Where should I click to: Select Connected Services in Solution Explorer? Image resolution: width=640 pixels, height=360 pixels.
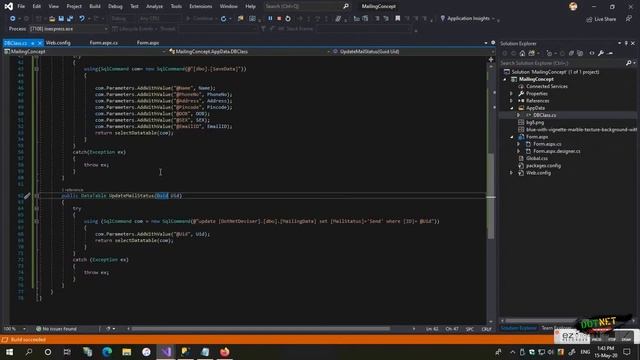(x=547, y=87)
